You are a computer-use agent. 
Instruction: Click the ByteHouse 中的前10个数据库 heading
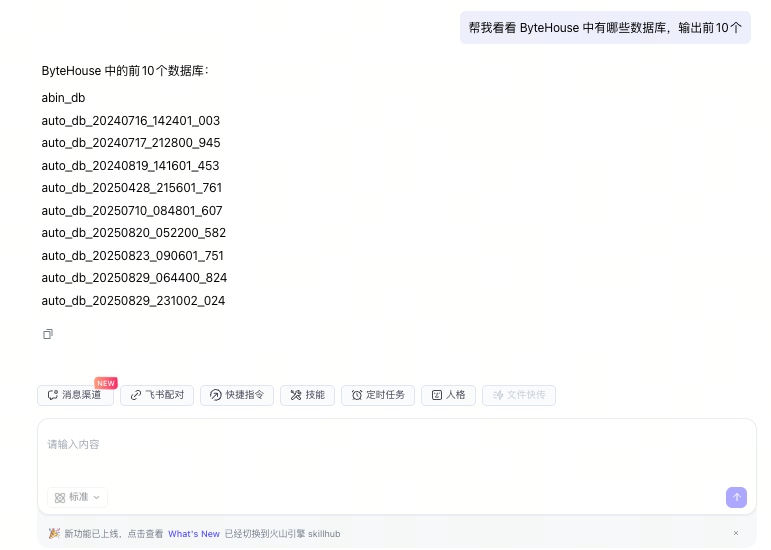(x=125, y=71)
